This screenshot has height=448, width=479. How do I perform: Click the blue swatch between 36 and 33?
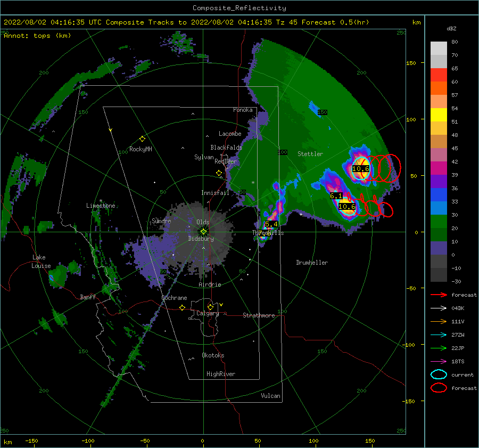439,194
